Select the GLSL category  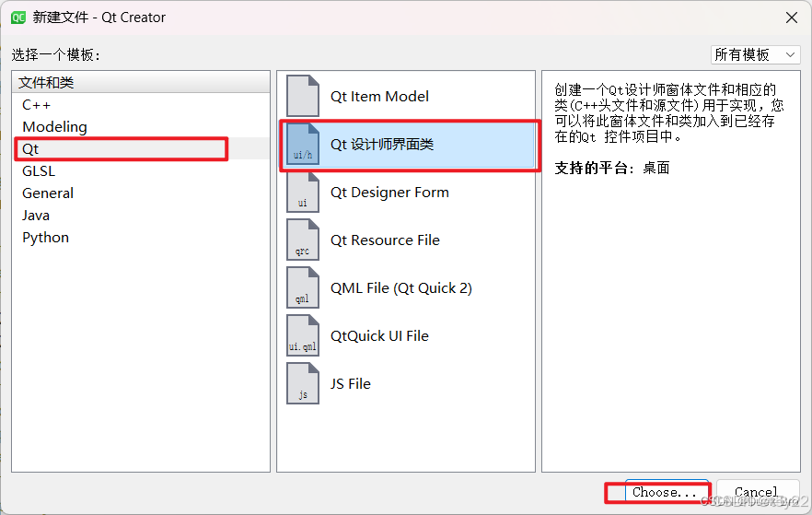[141, 171]
